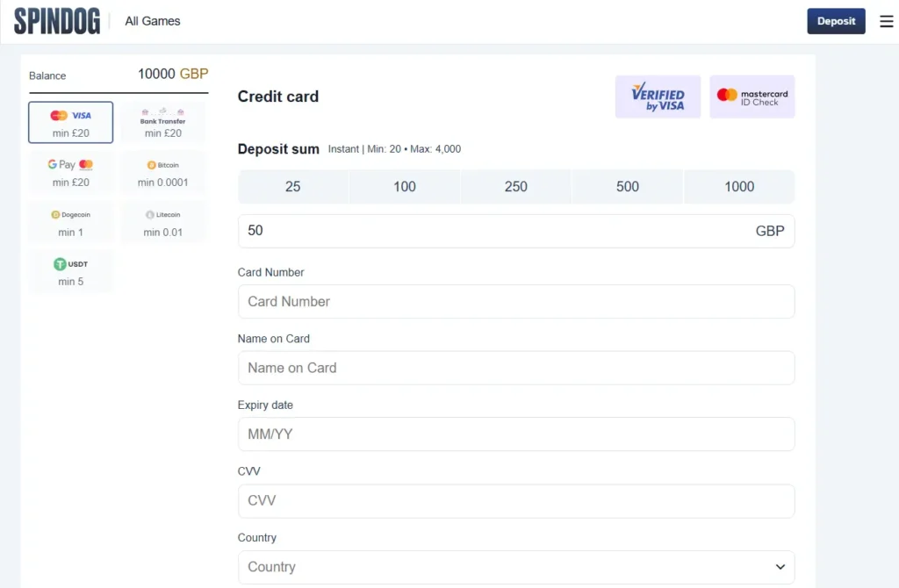Click the Verified by Visa badge

pos(658,97)
